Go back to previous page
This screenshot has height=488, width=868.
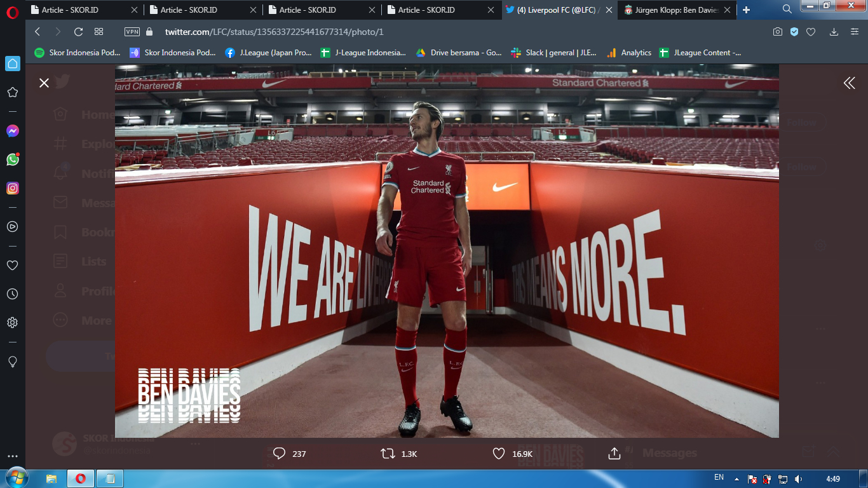pos(37,32)
